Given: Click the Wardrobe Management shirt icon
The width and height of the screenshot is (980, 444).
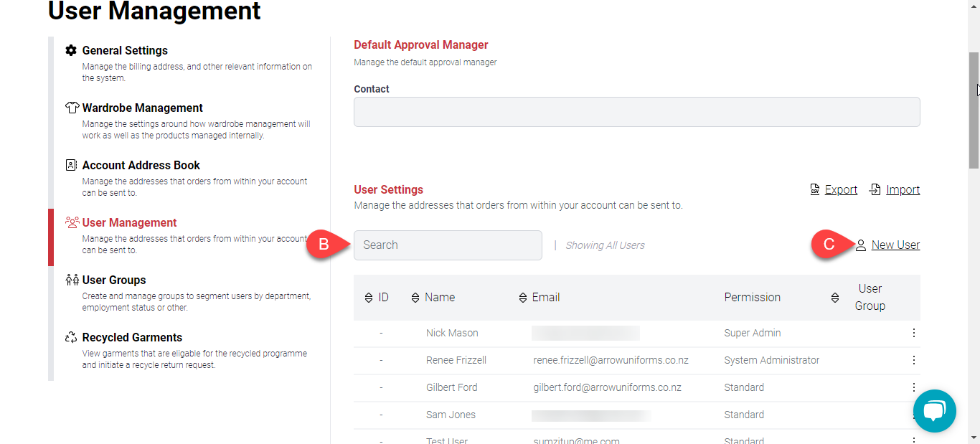Looking at the screenshot, I should [x=71, y=108].
